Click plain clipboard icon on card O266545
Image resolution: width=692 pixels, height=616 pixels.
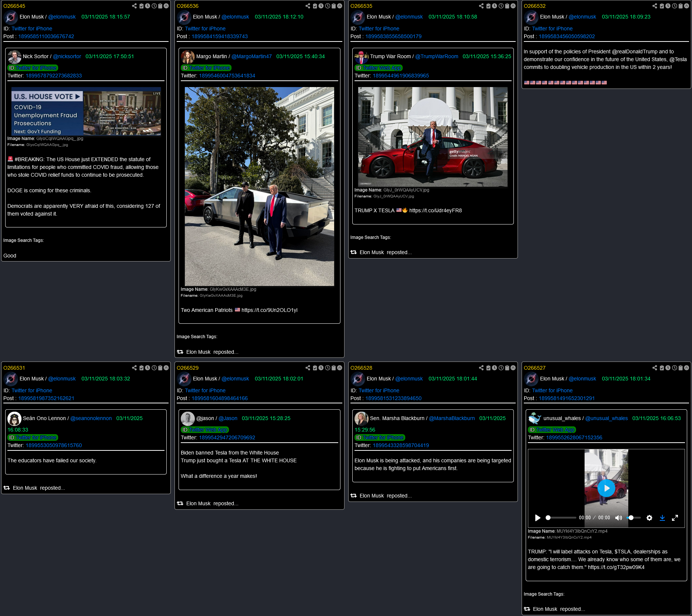pyautogui.click(x=160, y=6)
